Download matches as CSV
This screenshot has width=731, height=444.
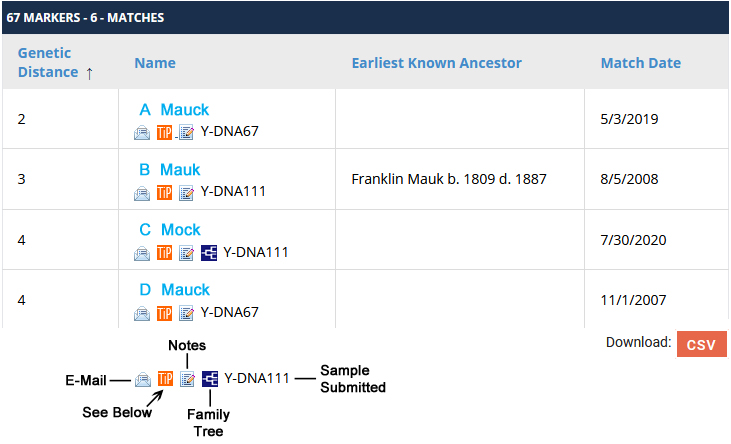point(701,344)
